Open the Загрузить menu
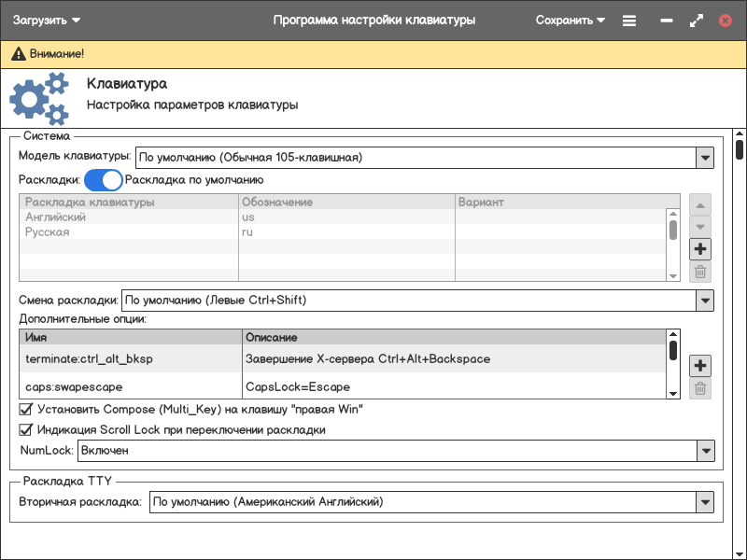The width and height of the screenshot is (747, 560). point(47,20)
